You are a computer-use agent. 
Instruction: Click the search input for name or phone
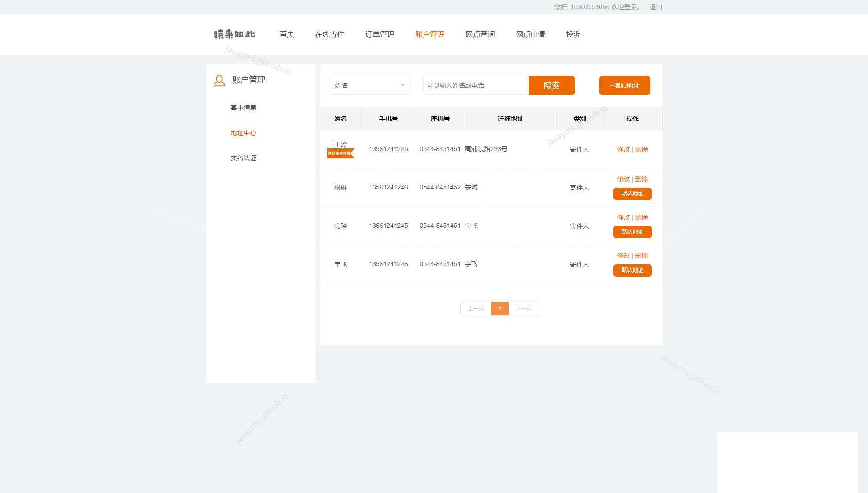click(x=475, y=85)
